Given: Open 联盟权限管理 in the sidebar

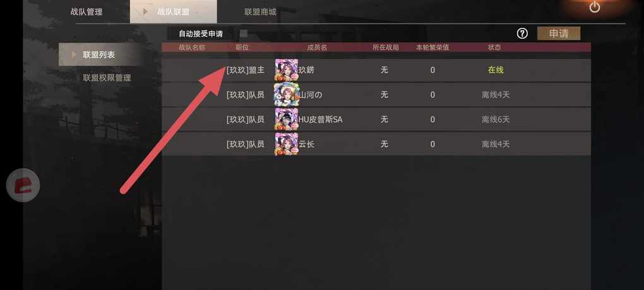Looking at the screenshot, I should (x=107, y=78).
